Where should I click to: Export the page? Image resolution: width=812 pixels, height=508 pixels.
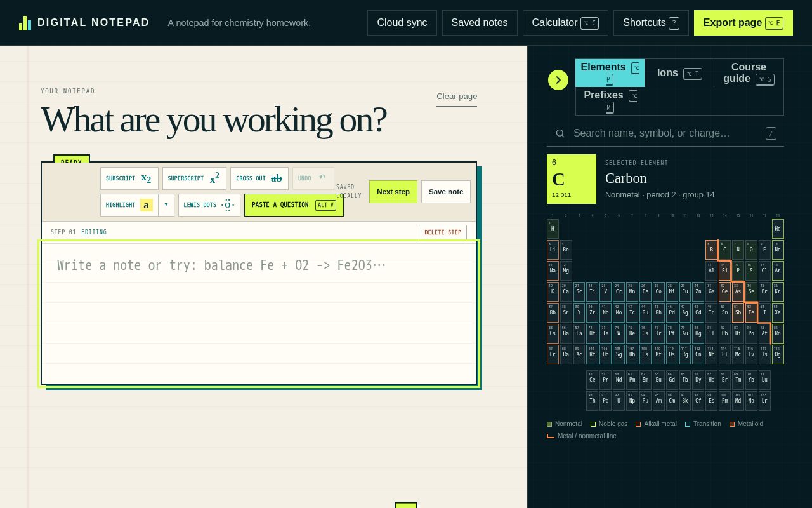click(743, 23)
